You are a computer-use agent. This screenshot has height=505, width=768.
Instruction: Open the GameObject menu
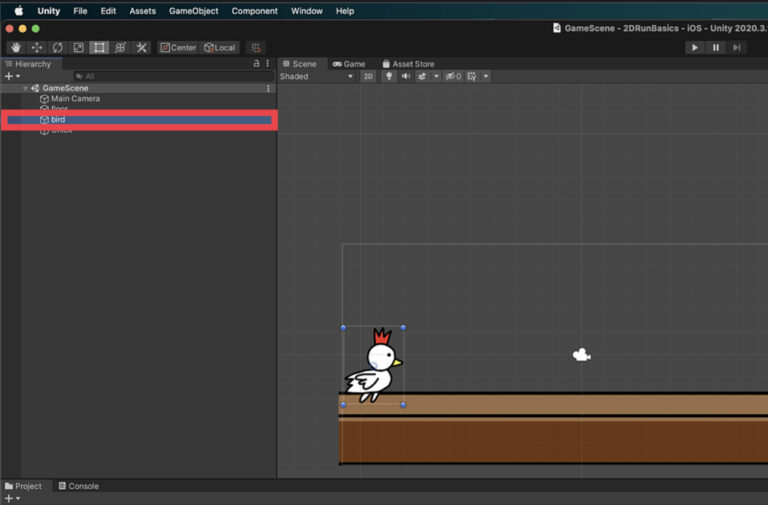[193, 11]
